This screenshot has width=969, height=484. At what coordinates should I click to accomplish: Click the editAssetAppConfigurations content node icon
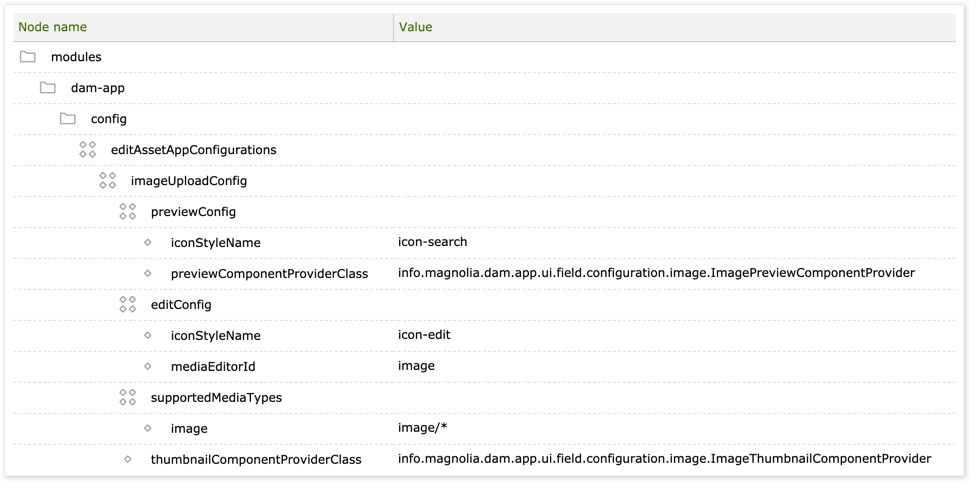[x=88, y=150]
